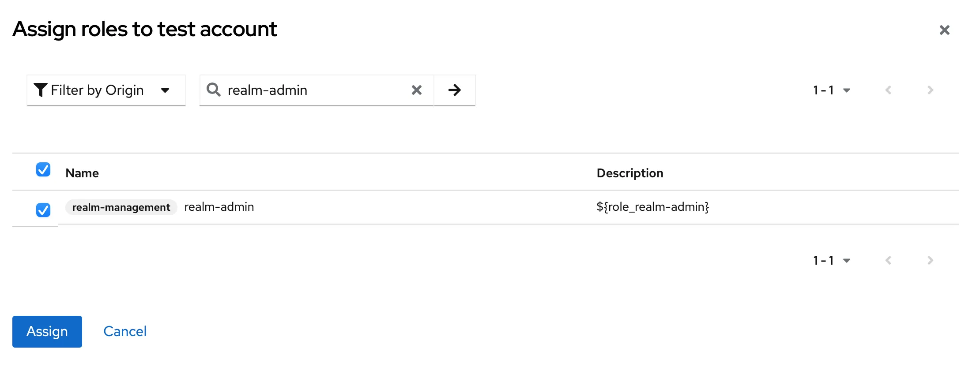Click the search magnifier icon
This screenshot has height=367, width=980.
[214, 90]
